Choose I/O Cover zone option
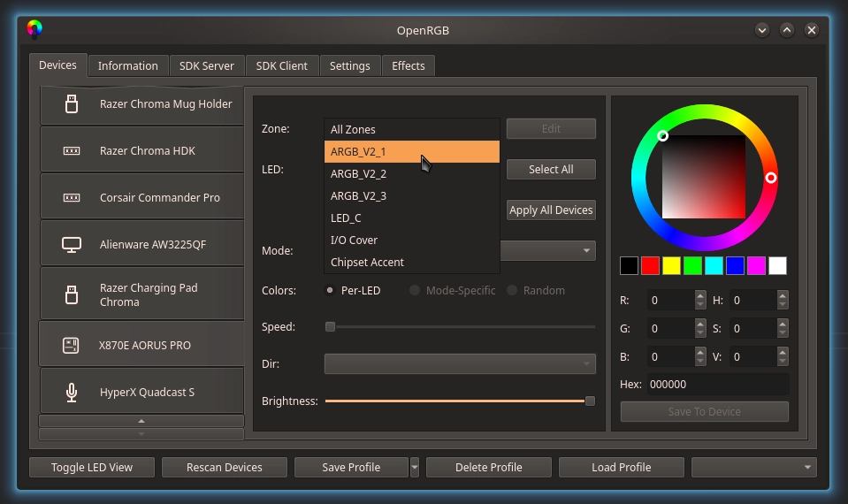The image size is (848, 504). point(411,241)
